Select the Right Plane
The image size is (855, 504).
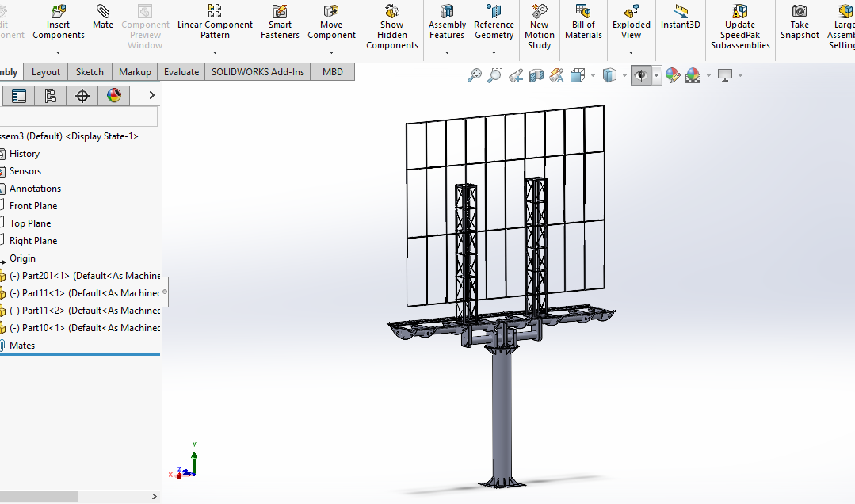click(32, 241)
